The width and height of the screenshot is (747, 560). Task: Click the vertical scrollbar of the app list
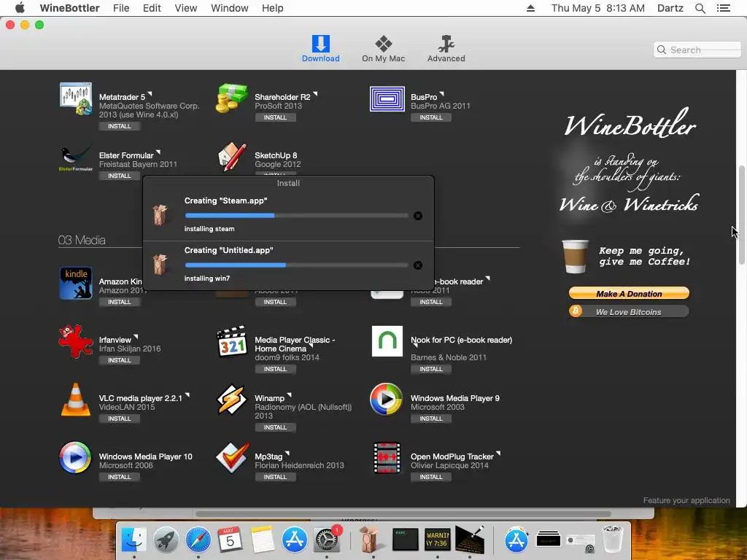click(x=741, y=215)
